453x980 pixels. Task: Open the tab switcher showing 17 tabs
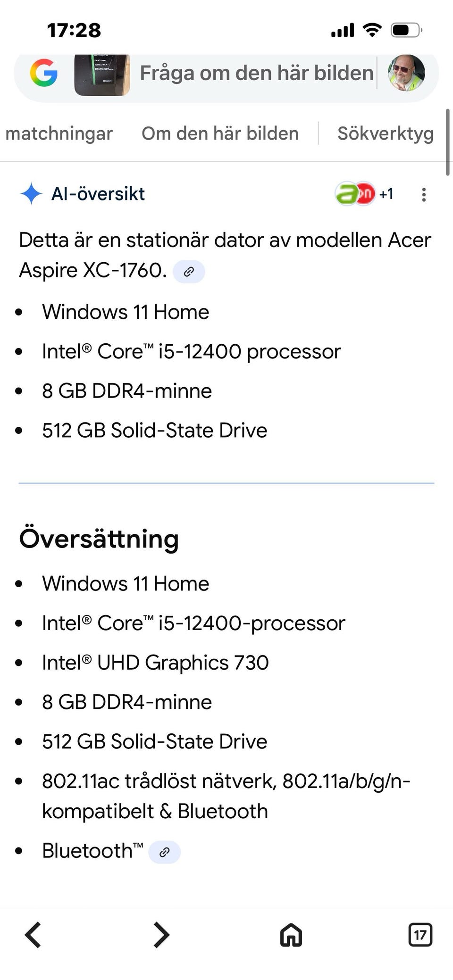(420, 935)
